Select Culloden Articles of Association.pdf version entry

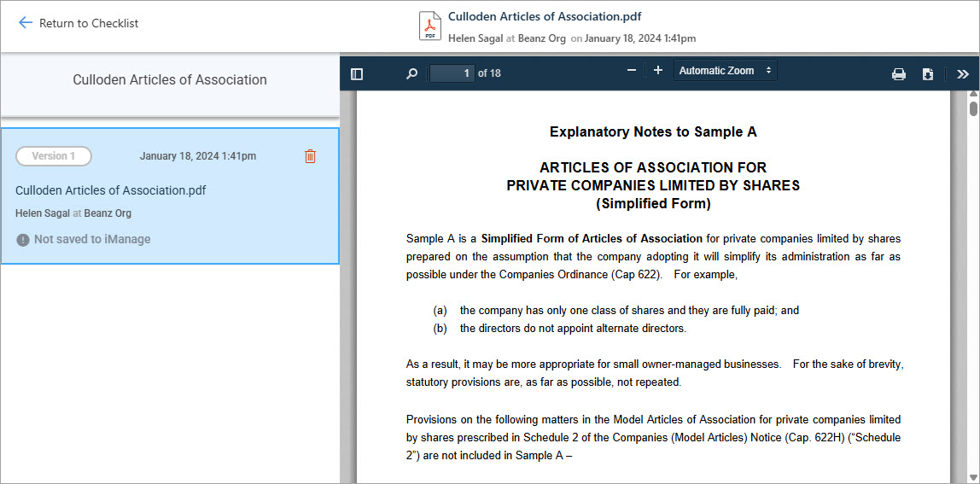pyautogui.click(x=111, y=190)
